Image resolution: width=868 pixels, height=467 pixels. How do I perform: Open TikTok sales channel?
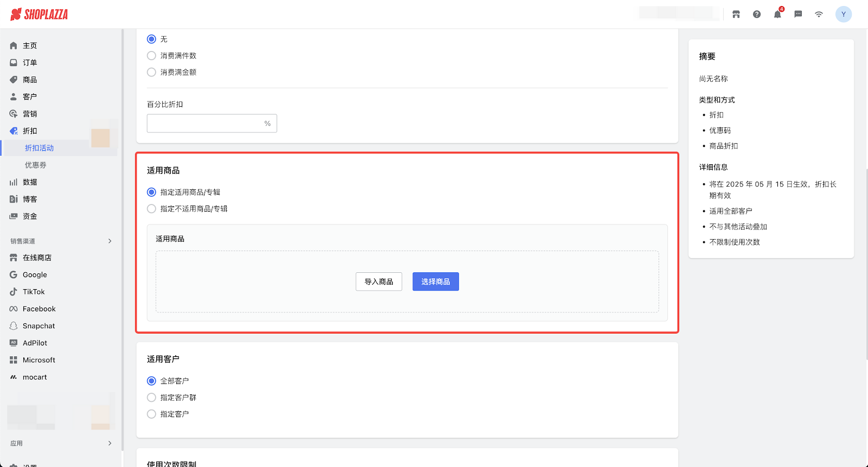(x=34, y=292)
